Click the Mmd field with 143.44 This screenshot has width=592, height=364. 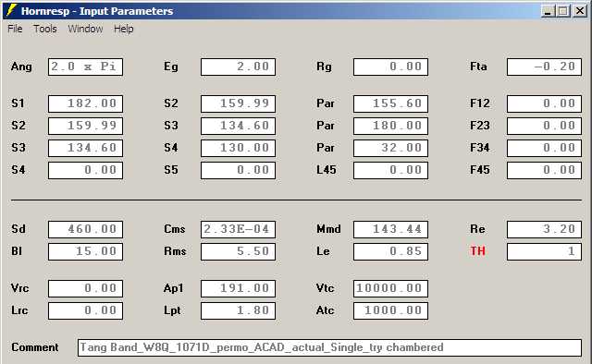(x=390, y=229)
